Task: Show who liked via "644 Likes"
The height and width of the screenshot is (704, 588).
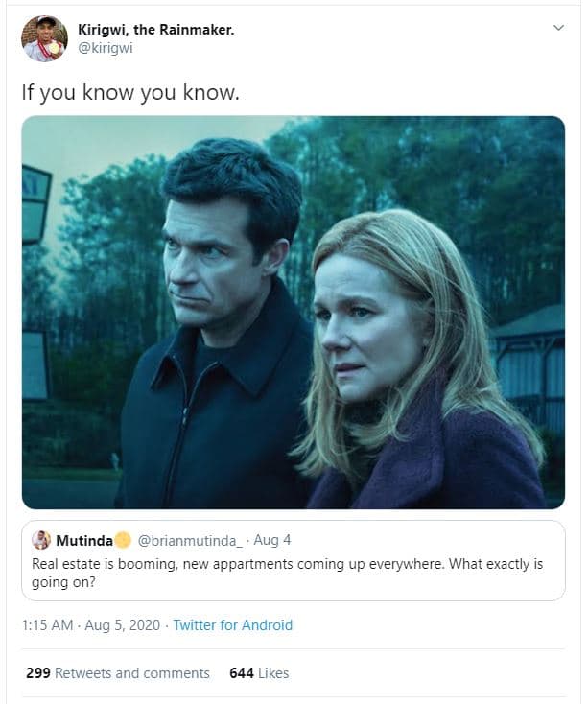Action: [x=259, y=672]
